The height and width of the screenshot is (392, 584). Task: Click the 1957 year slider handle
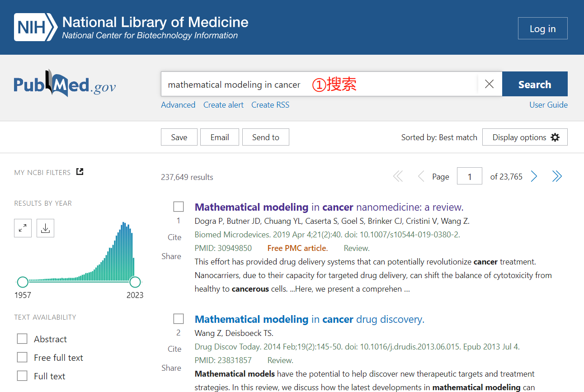pos(23,283)
